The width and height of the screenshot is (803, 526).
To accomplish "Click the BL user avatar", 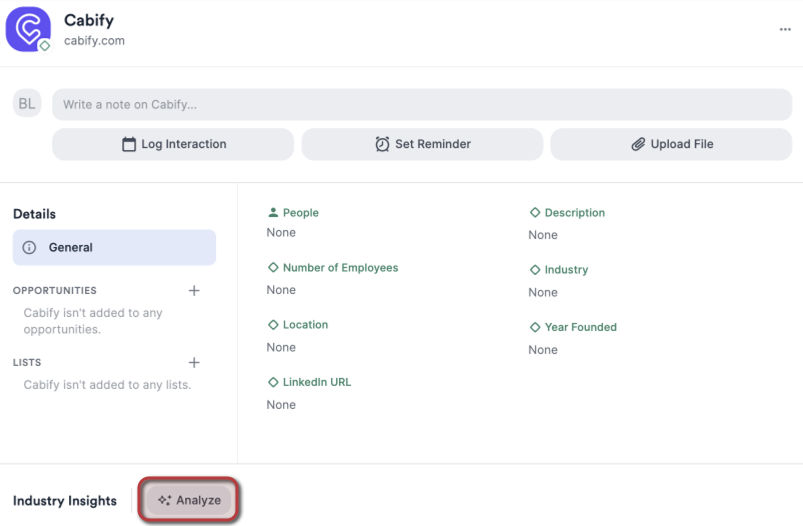I will point(27,104).
